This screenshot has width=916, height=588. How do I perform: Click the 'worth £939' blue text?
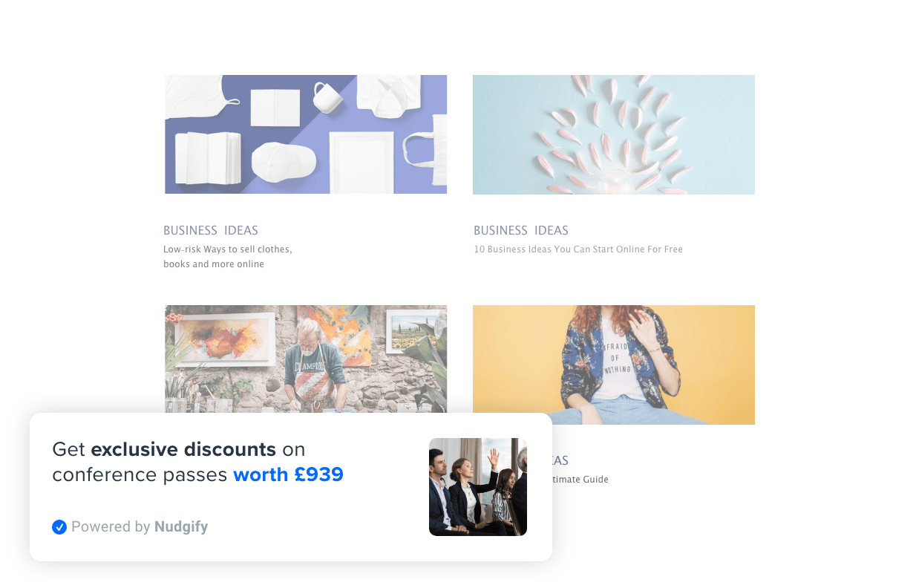click(288, 474)
